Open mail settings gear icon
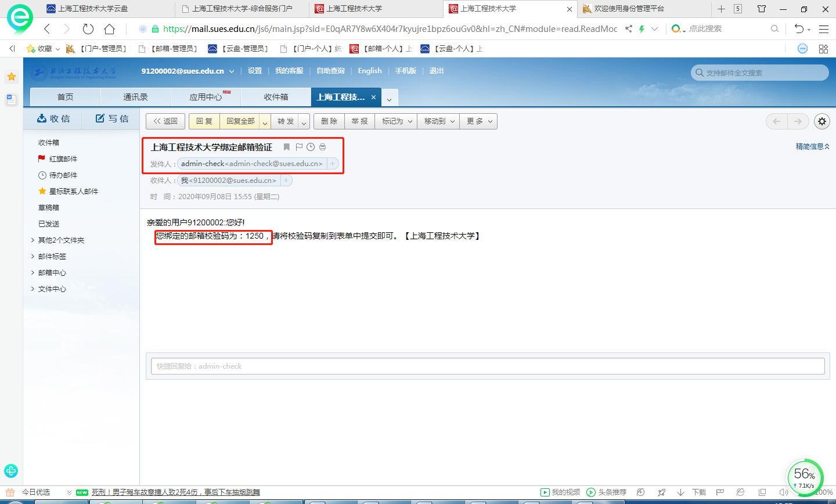Screen dimensions: 836x504 [821, 121]
